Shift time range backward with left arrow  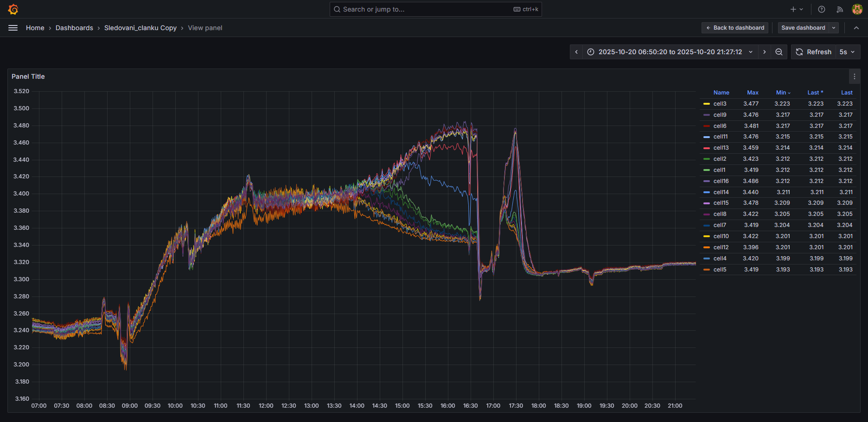[576, 52]
